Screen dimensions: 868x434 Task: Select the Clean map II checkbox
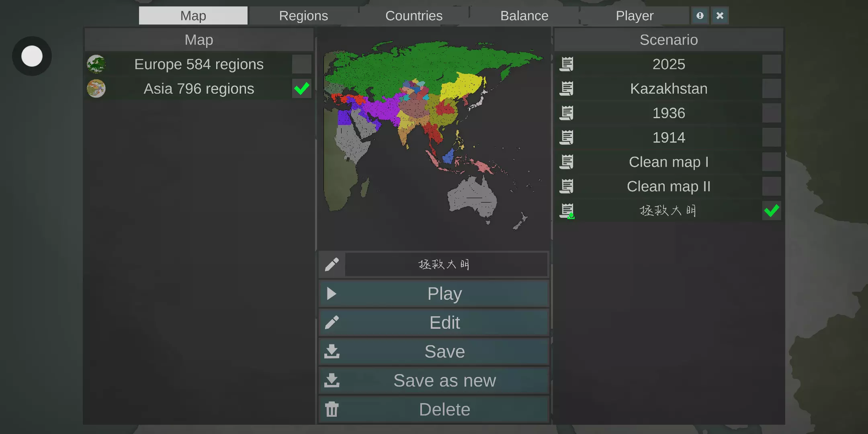772,186
